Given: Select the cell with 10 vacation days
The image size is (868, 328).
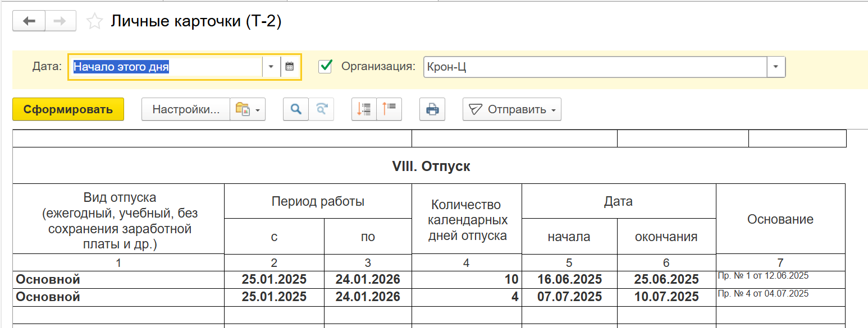Looking at the screenshot, I should click(467, 279).
